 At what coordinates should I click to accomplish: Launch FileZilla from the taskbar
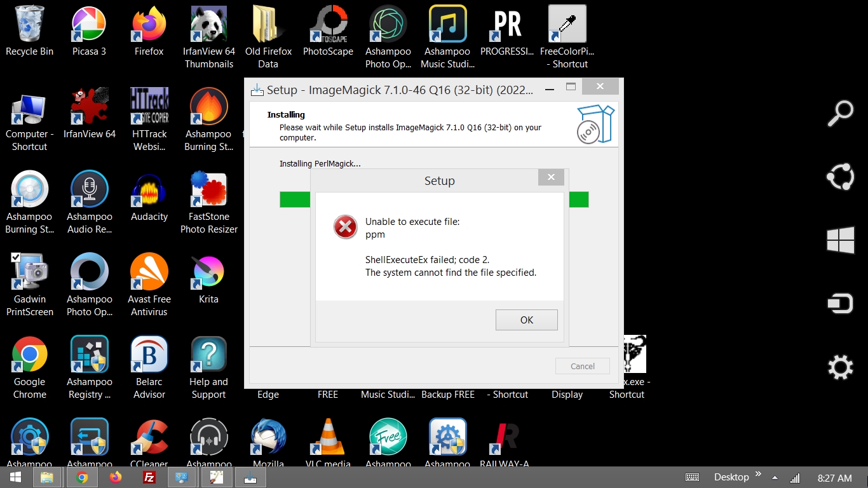point(149,477)
